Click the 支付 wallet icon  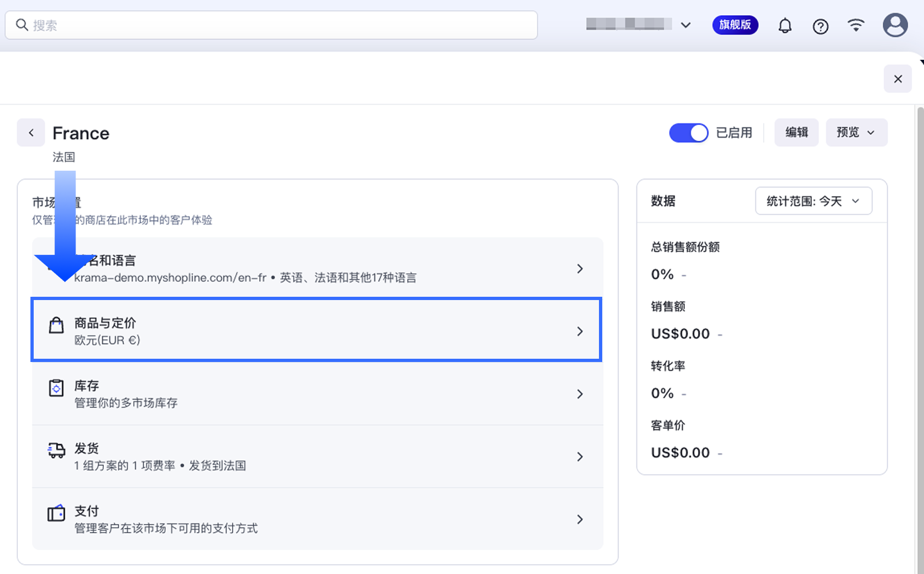[57, 513]
